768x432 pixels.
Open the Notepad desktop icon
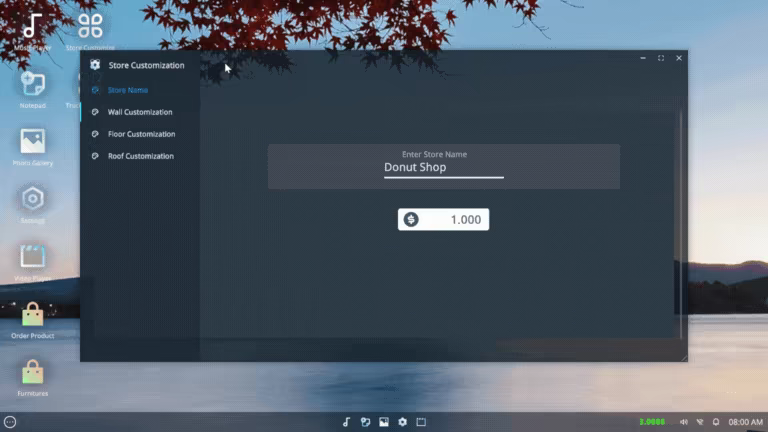[32, 84]
